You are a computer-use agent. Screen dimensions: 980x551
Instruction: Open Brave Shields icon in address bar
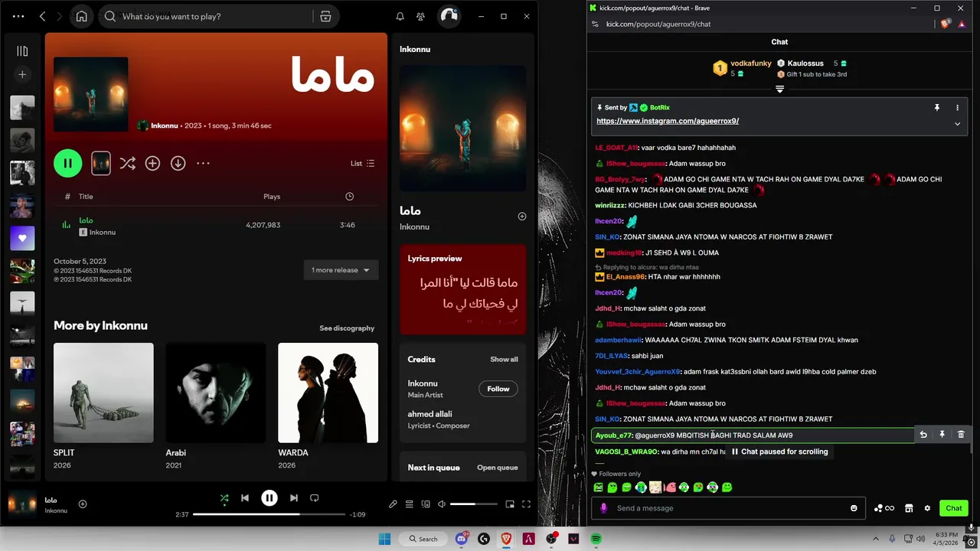click(x=945, y=24)
